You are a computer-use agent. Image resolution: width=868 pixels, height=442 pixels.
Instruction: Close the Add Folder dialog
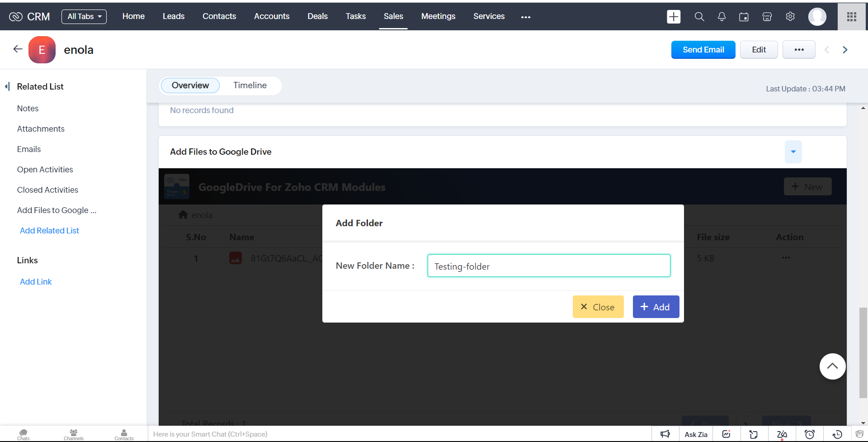pyautogui.click(x=598, y=307)
